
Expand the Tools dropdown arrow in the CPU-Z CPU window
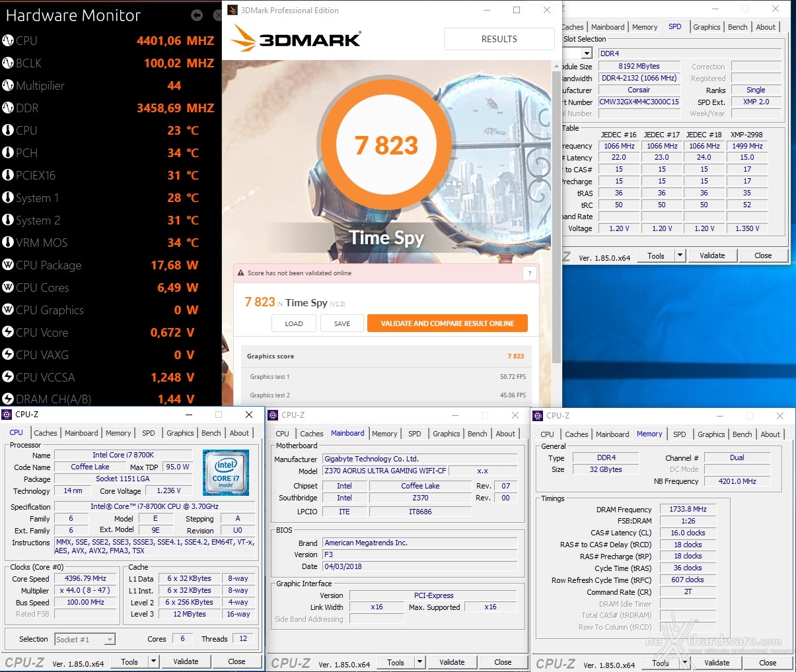click(153, 661)
